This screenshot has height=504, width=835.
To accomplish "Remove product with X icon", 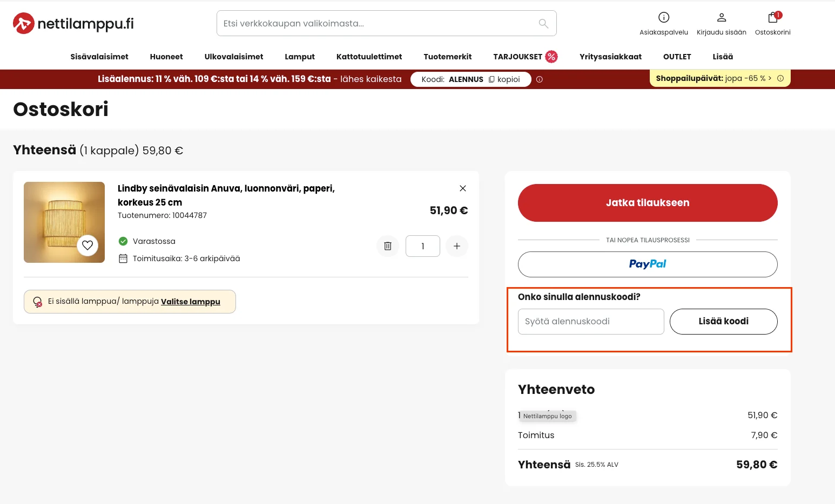I will (x=463, y=188).
